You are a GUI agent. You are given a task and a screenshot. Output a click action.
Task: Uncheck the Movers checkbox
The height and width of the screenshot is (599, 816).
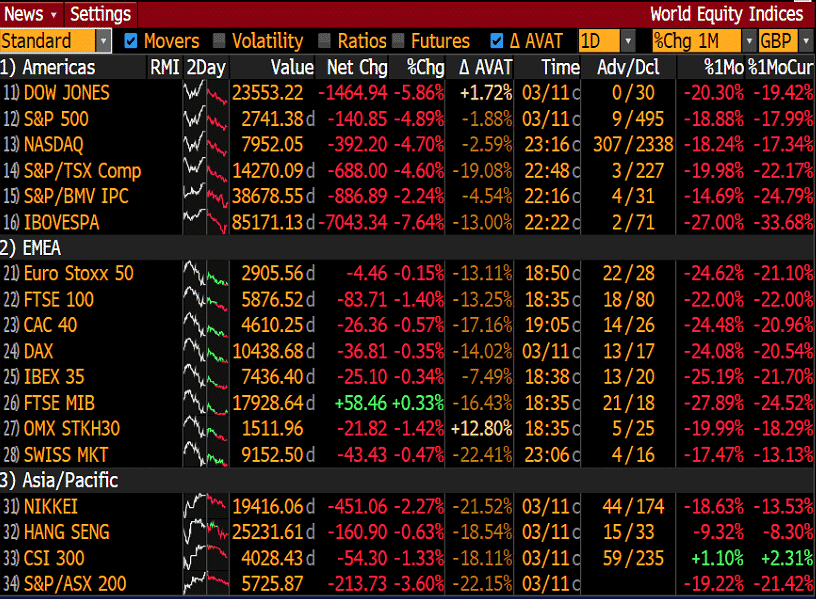(x=131, y=41)
